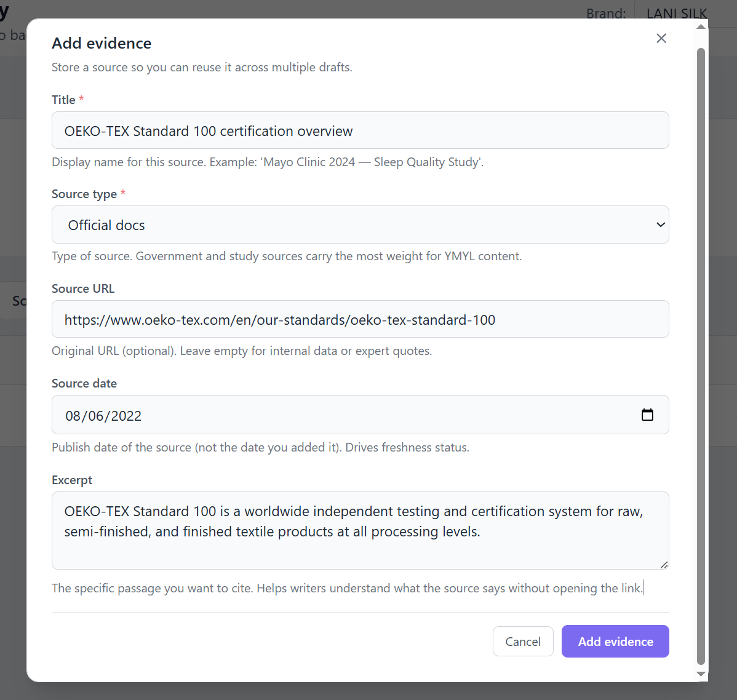Close the Add evidence dialog
737x700 pixels.
click(x=661, y=39)
